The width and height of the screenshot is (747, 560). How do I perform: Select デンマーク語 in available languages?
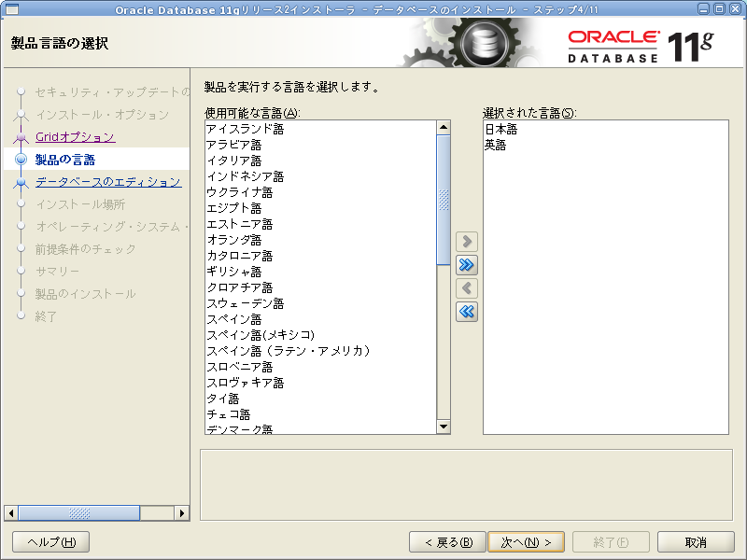pos(320,428)
